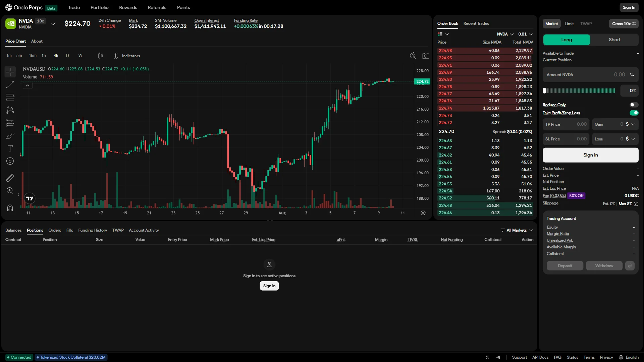This screenshot has width=644, height=362.
Task: Expand the NVDA market selector chevron
Action: 53,24
